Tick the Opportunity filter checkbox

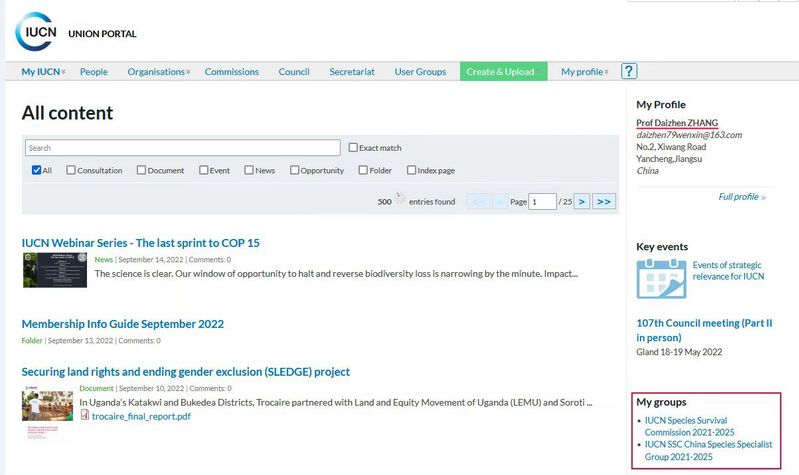pos(295,170)
